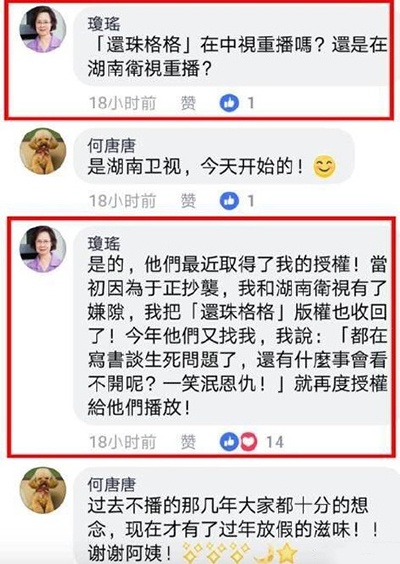Image resolution: width=400 pixels, height=564 pixels.
Task: Click the 18小时前 timestamp under 何唐唐's reply
Action: (122, 201)
